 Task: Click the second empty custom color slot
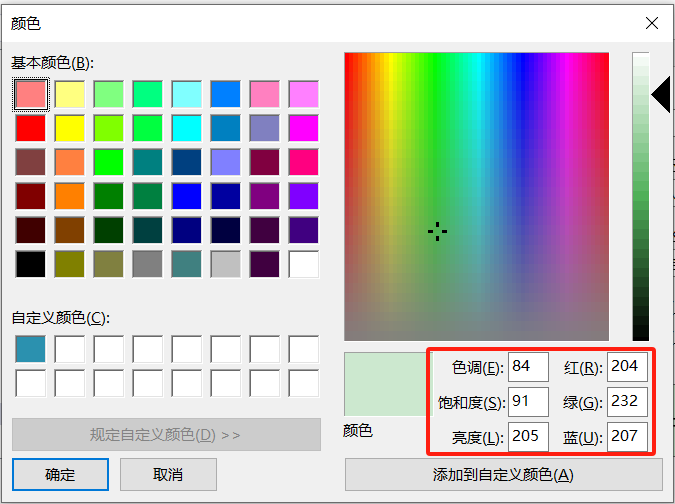pyautogui.click(x=69, y=349)
